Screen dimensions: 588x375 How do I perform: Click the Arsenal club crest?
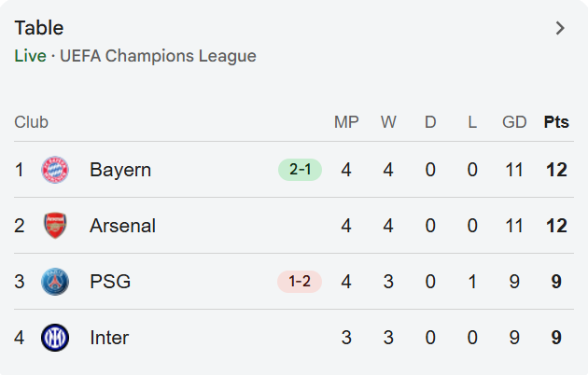click(55, 226)
